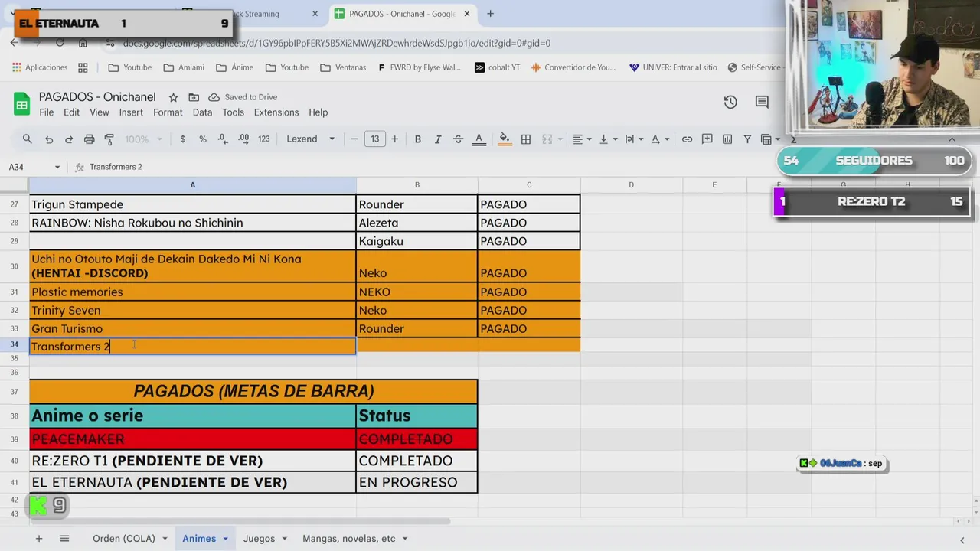The image size is (980, 551).
Task: Toggle italic formatting
Action: [x=438, y=139]
